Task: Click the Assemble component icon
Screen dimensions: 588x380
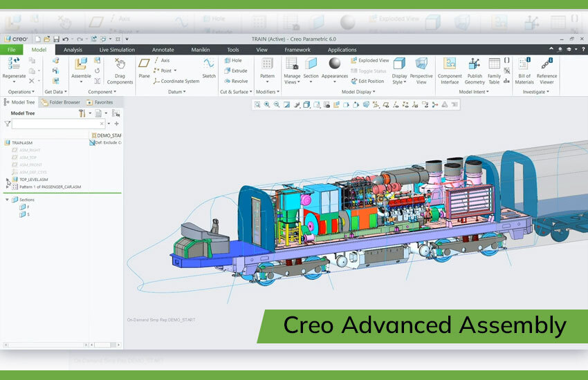Action: 81,64
